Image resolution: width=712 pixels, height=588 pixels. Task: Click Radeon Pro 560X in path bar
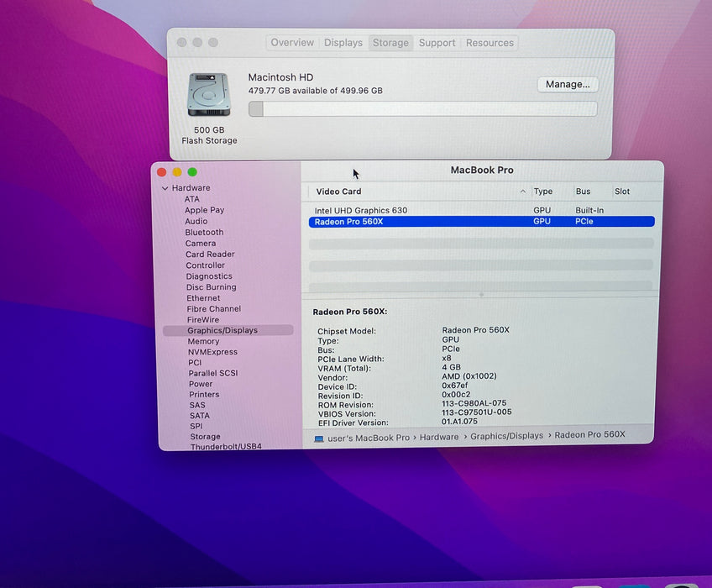[590, 435]
